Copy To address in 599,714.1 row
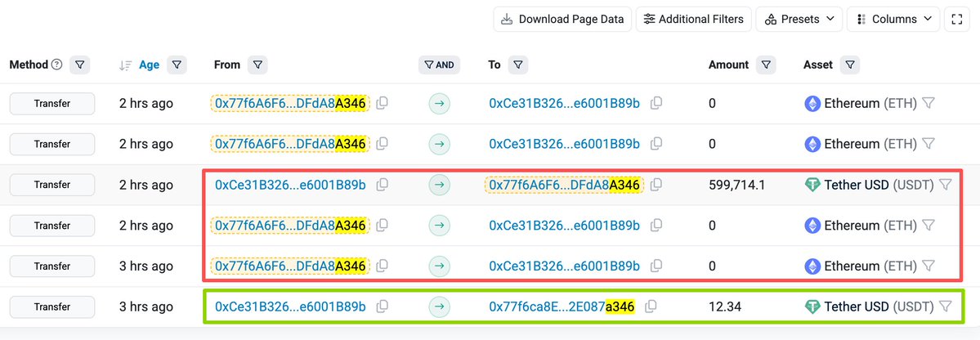Image resolution: width=980 pixels, height=340 pixels. 656,185
